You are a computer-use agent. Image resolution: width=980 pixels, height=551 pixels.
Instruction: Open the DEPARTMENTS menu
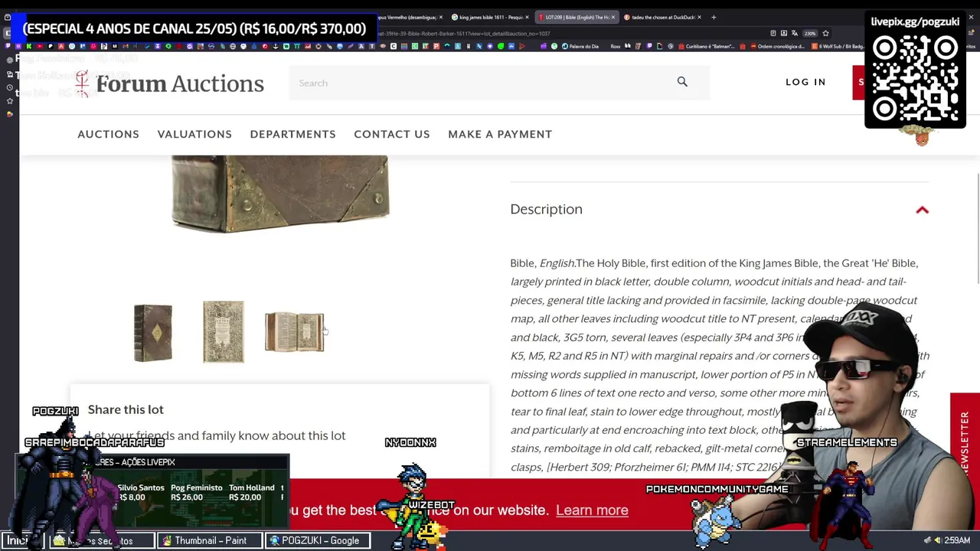point(292,134)
